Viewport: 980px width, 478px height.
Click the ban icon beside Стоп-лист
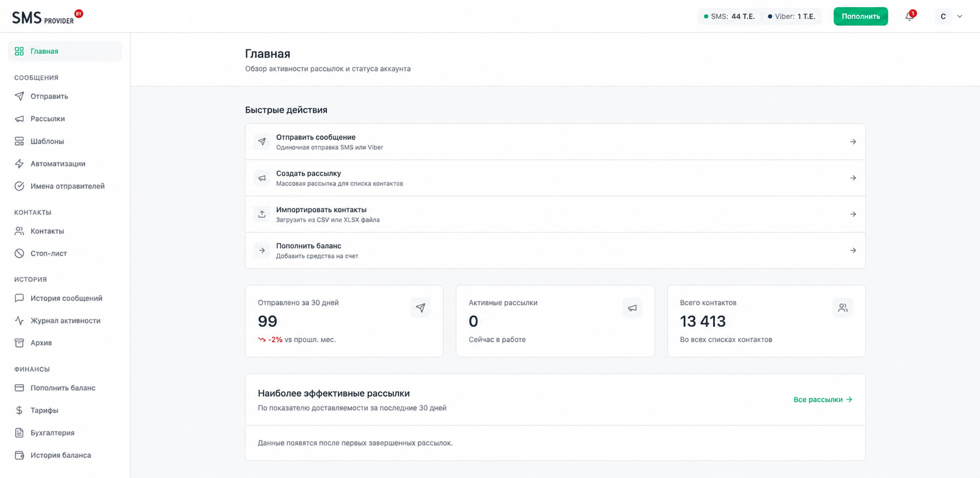click(x=20, y=253)
